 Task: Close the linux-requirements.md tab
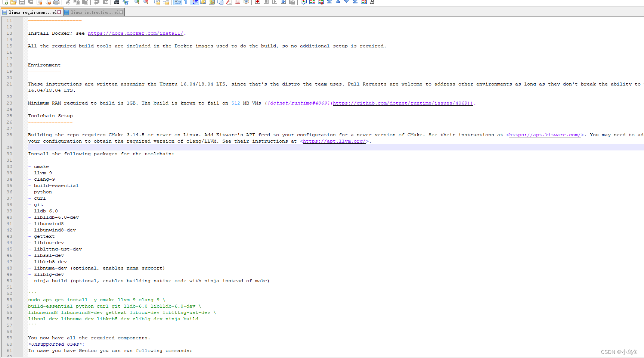[x=59, y=12]
